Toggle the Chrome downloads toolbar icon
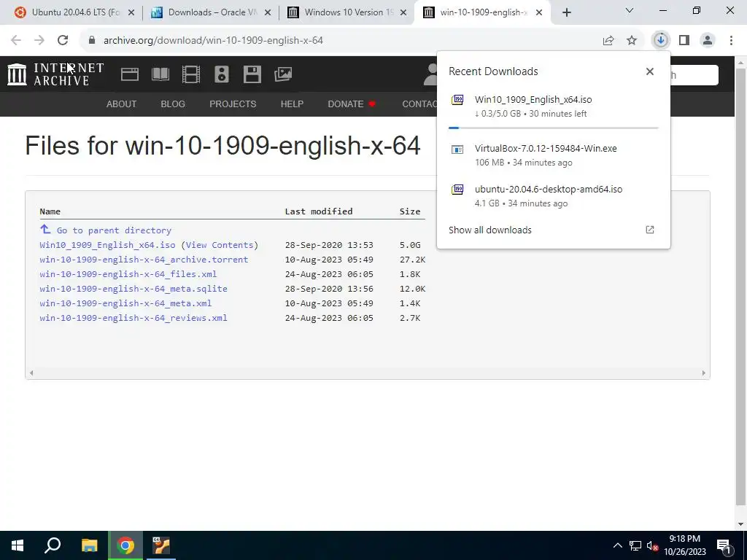The image size is (747, 560). pos(661,41)
